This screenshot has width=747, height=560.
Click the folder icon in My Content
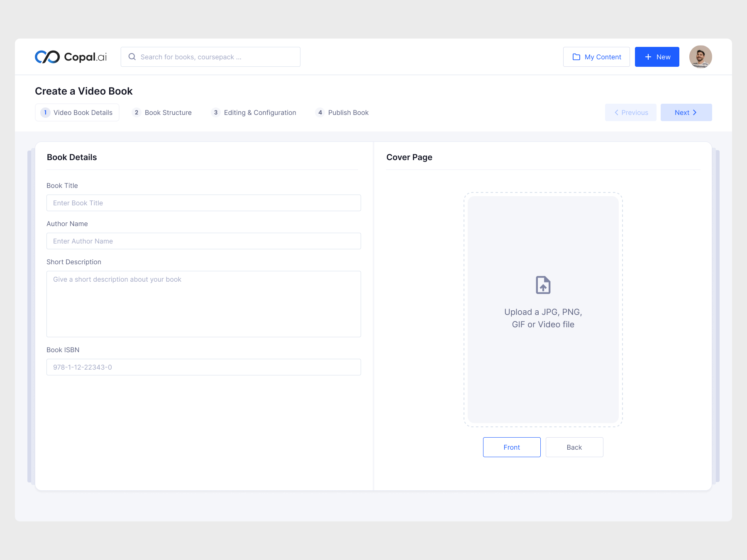pos(576,57)
